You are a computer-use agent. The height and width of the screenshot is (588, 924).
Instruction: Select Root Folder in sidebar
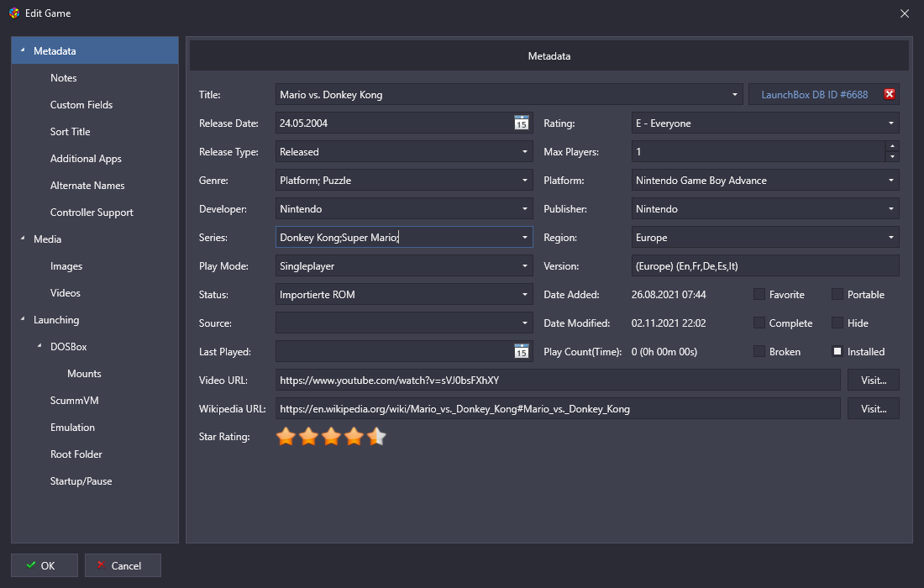point(76,454)
